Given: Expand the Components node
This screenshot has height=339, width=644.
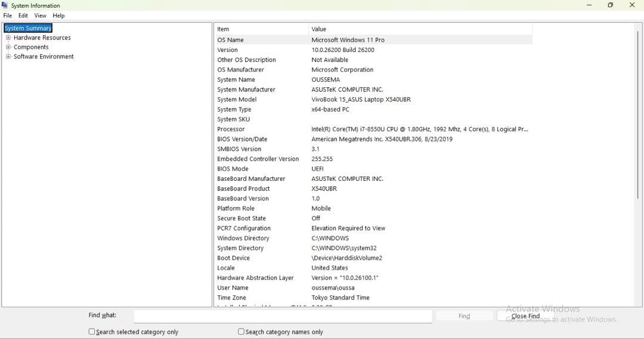Looking at the screenshot, I should 8,47.
